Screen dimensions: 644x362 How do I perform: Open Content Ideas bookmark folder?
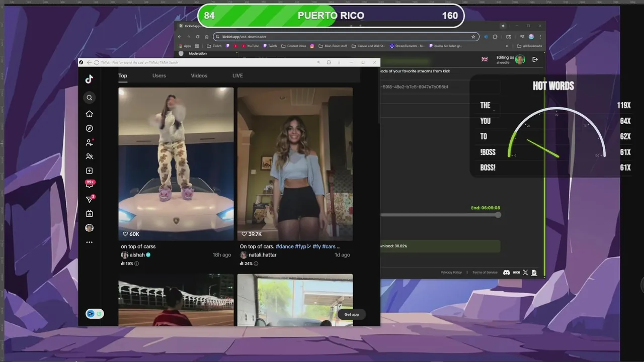click(293, 46)
